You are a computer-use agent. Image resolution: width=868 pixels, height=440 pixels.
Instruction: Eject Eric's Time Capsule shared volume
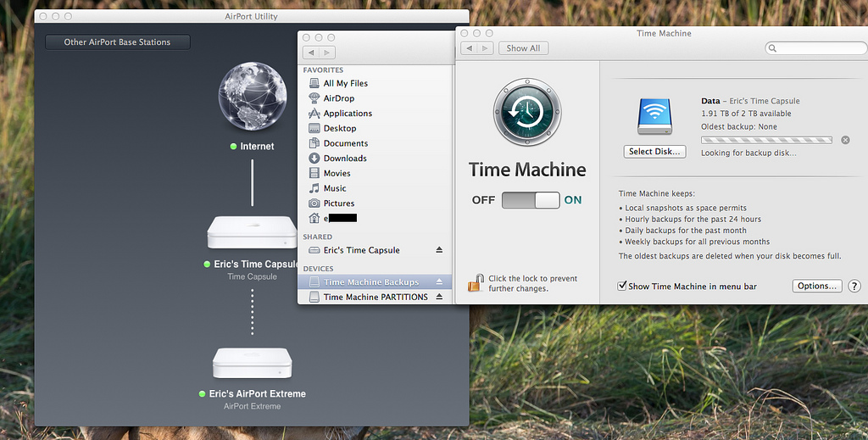click(x=439, y=250)
